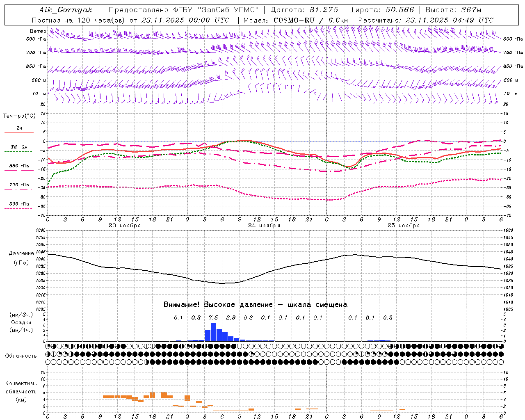Click the Конвективн. panel label

tap(21, 383)
